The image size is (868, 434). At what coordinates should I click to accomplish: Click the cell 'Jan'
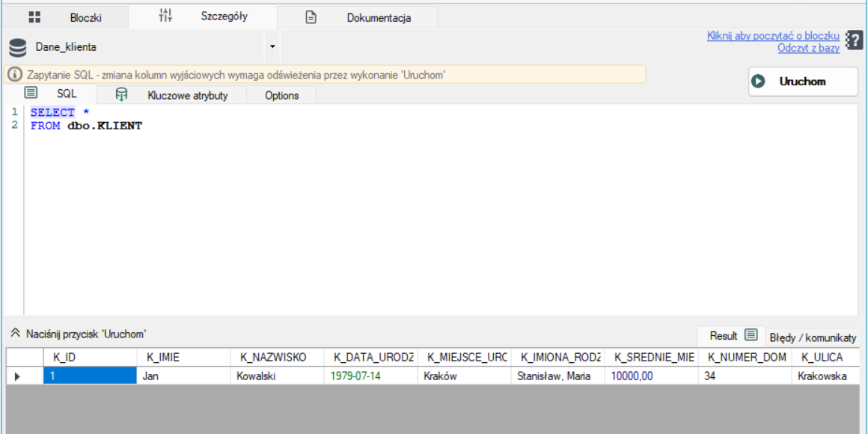click(x=184, y=376)
